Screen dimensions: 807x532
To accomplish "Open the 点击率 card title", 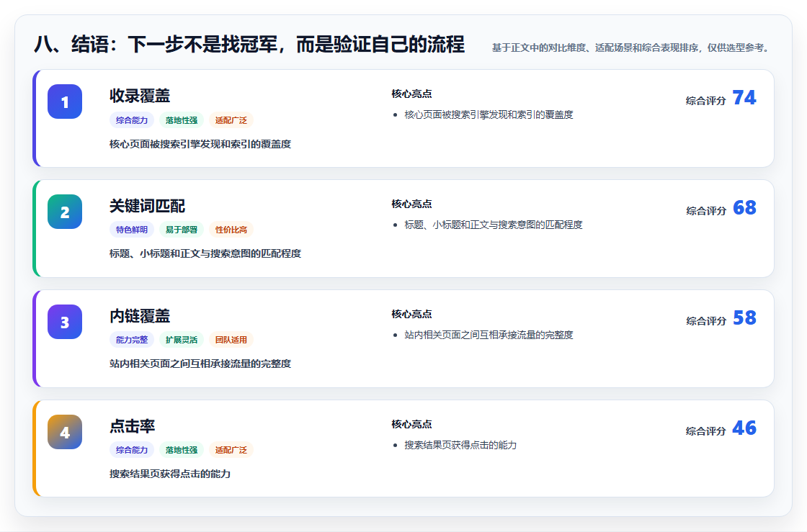I will [133, 425].
